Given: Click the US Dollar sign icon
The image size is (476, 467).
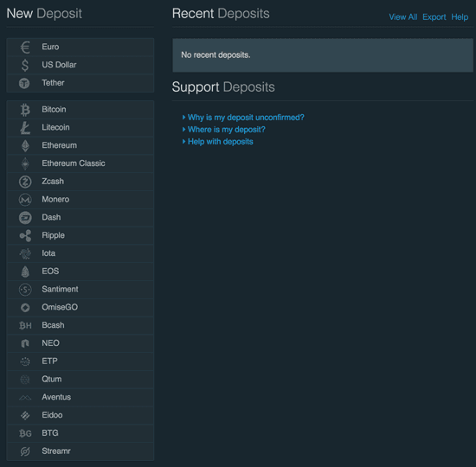Looking at the screenshot, I should tap(25, 65).
